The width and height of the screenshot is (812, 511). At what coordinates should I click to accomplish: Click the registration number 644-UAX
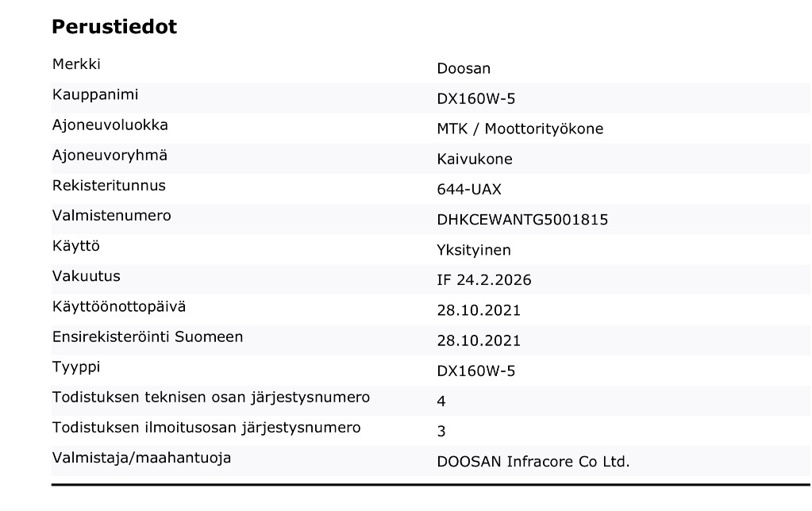pyautogui.click(x=469, y=190)
